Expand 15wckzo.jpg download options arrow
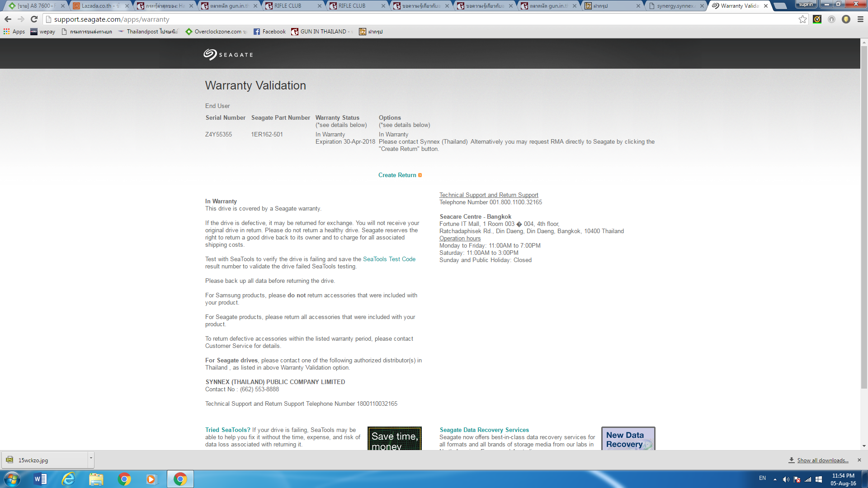The height and width of the screenshot is (488, 868). pyautogui.click(x=91, y=458)
